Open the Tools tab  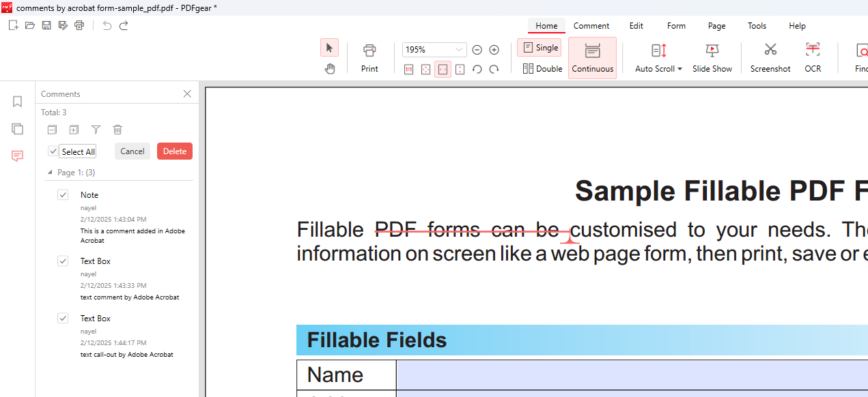point(757,26)
